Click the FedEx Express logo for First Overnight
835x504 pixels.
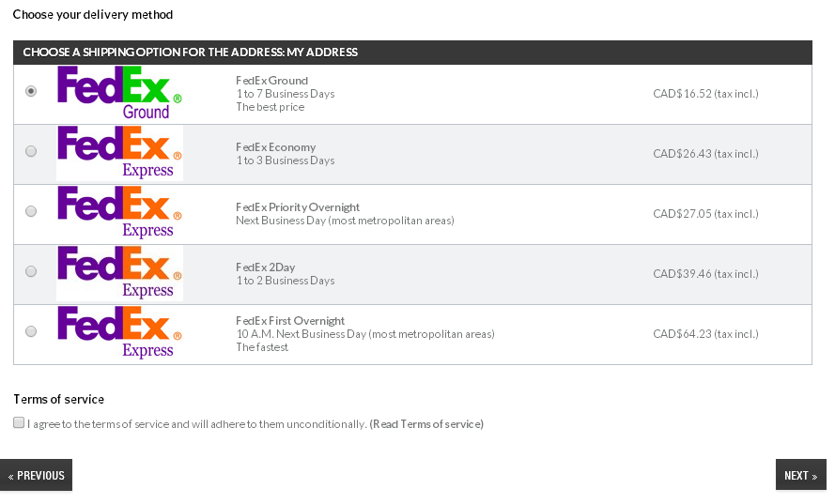point(119,333)
